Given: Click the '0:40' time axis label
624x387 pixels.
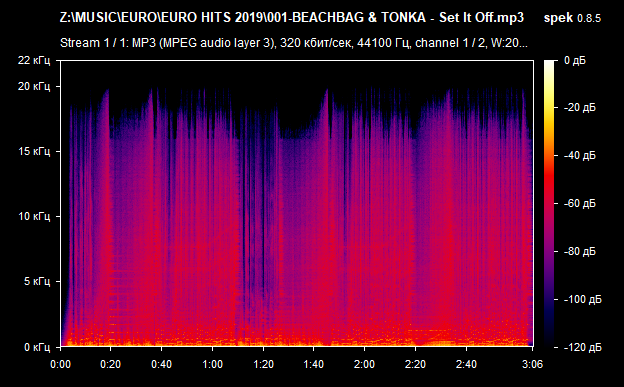Looking at the screenshot, I should [162, 364].
